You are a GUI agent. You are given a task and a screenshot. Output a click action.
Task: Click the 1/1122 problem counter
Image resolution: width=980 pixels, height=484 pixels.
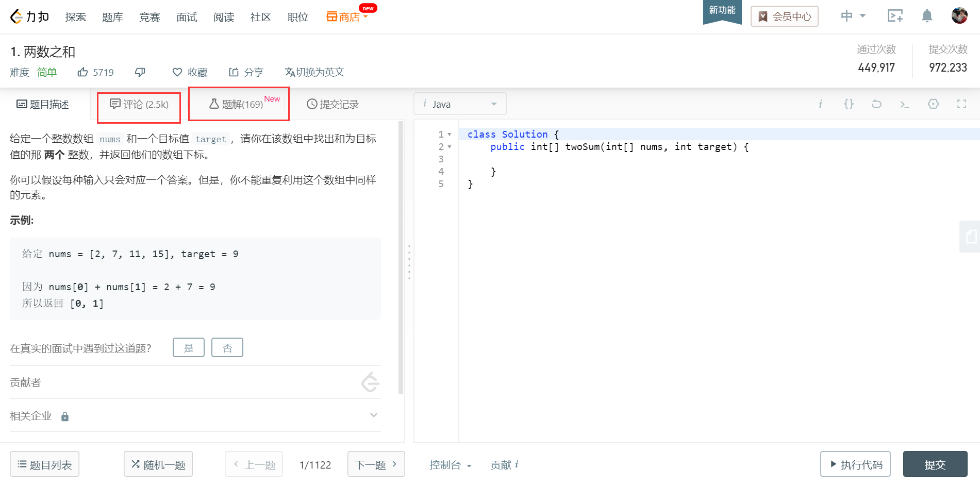[x=315, y=465]
